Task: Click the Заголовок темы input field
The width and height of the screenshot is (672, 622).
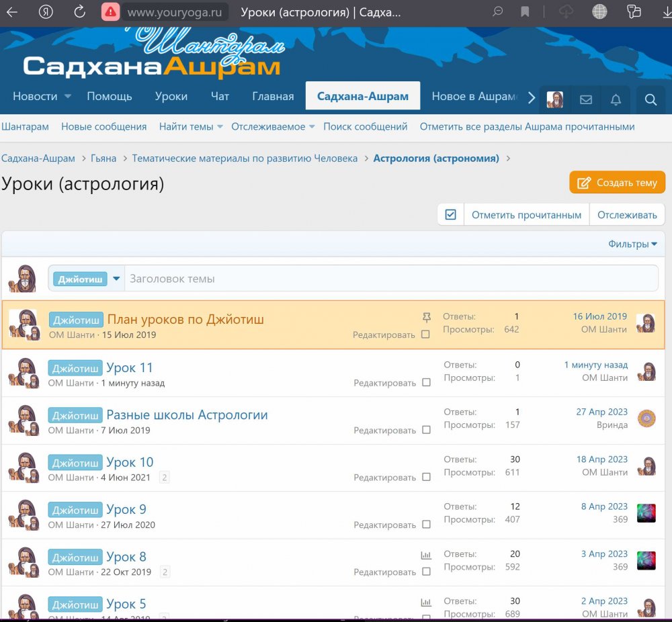Action: pyautogui.click(x=390, y=279)
